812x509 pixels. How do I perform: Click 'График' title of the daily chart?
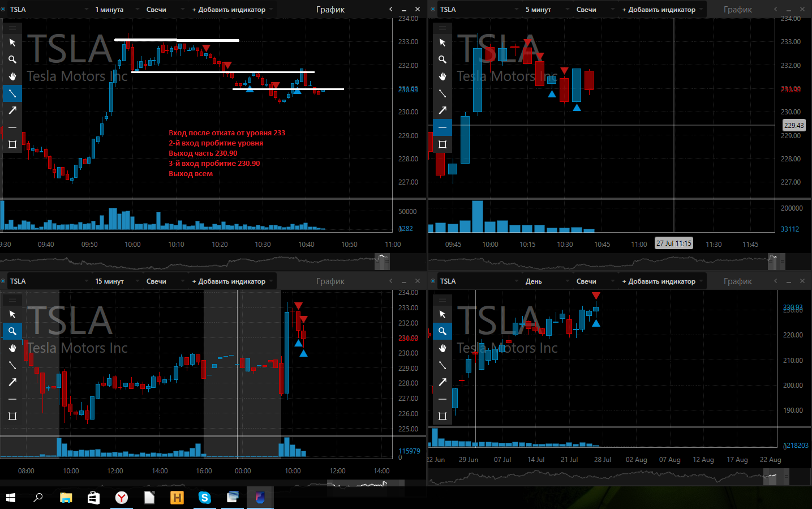[x=738, y=281]
